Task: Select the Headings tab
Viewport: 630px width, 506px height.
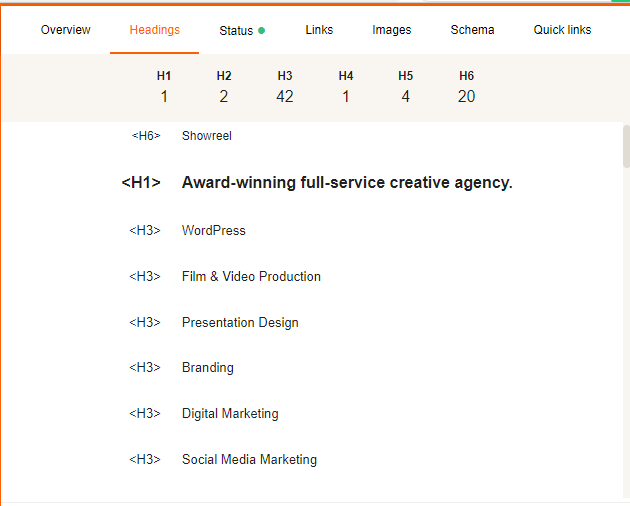Action: pos(155,30)
